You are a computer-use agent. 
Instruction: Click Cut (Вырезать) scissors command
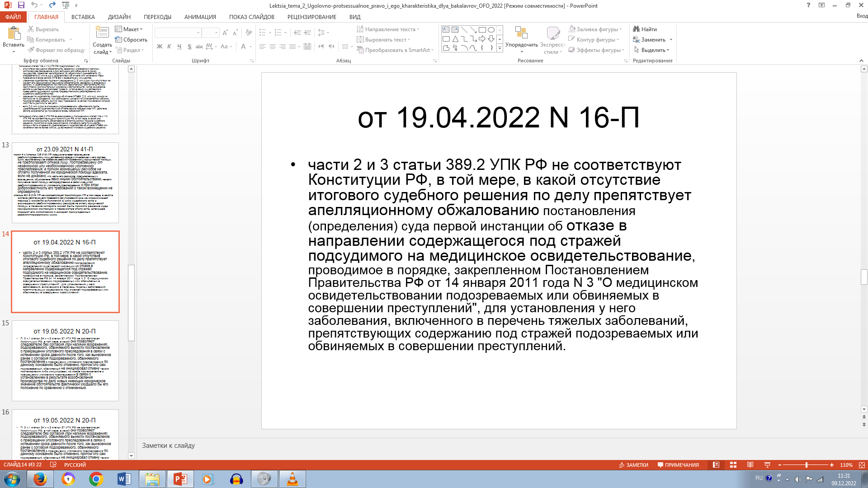pos(43,29)
